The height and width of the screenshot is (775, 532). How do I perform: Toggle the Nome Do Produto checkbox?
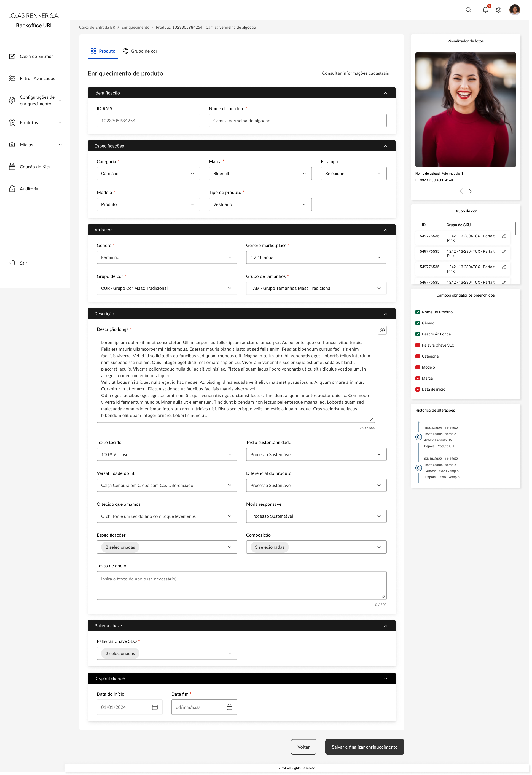click(417, 312)
